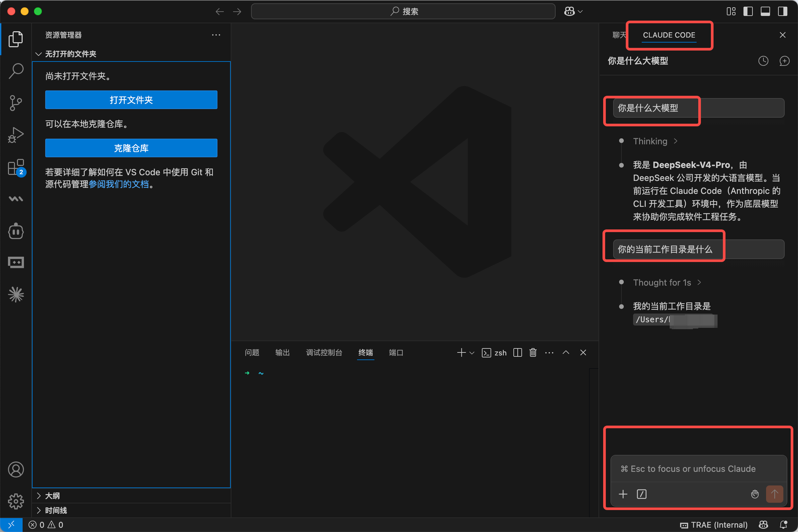Image resolution: width=798 pixels, height=532 pixels.
Task: Close the Claude Code side panel
Action: pos(783,35)
